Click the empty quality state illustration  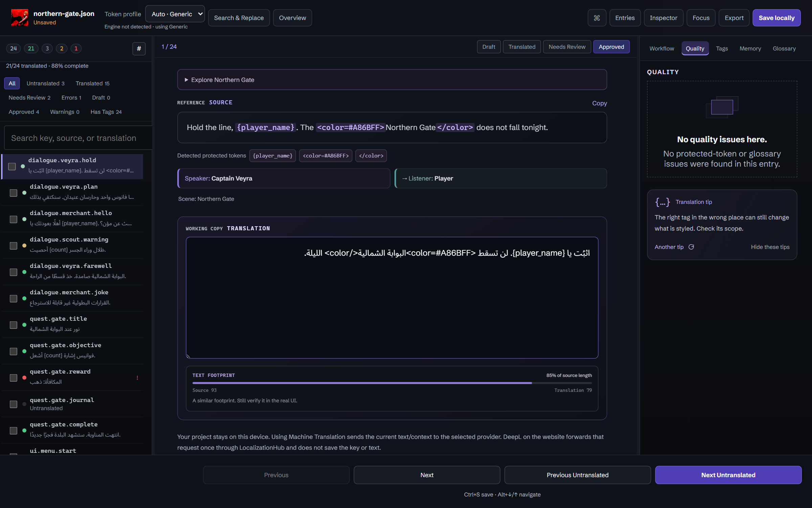[722, 107]
